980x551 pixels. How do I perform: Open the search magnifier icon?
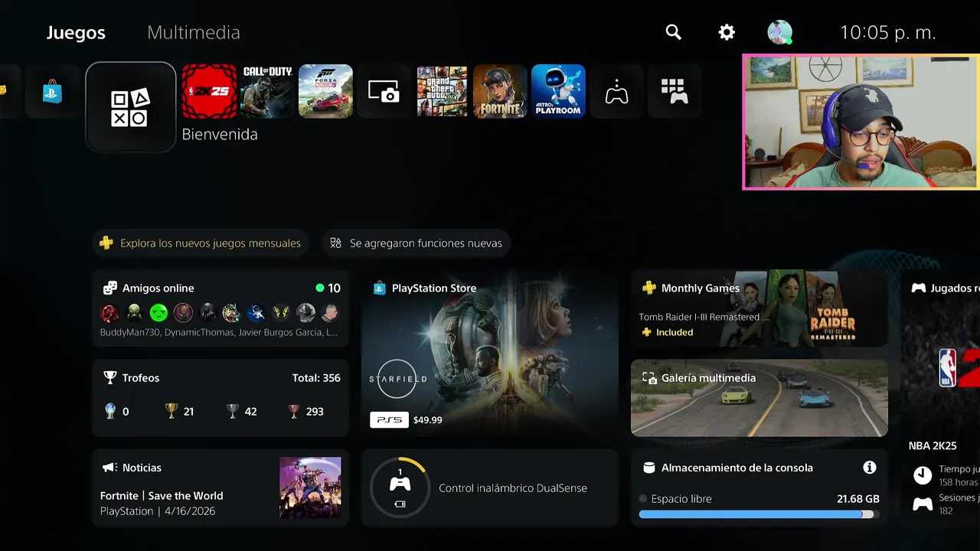[673, 32]
